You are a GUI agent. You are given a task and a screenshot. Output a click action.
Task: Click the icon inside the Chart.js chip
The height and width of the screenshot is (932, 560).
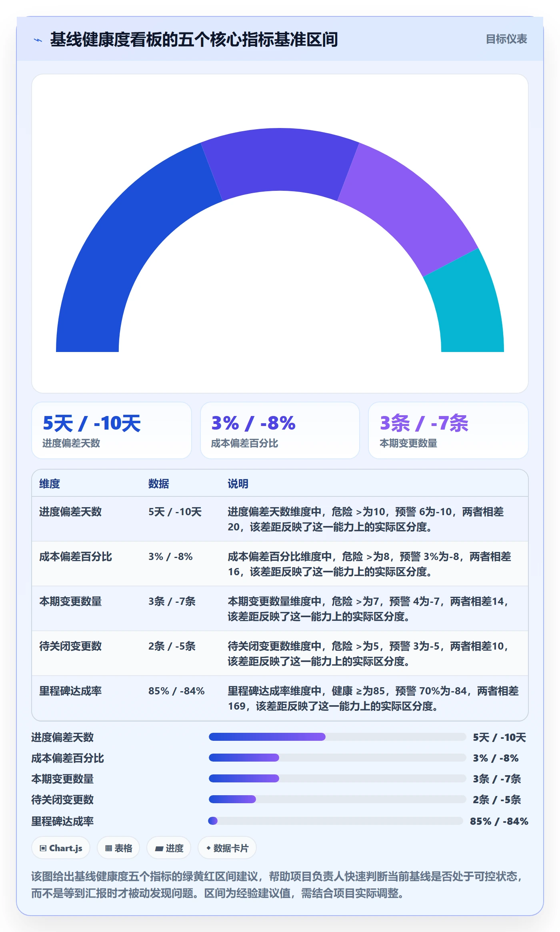click(43, 848)
